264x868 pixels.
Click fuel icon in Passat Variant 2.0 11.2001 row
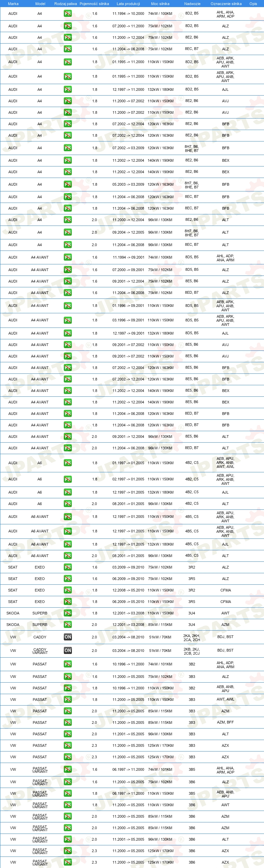(x=68, y=839)
